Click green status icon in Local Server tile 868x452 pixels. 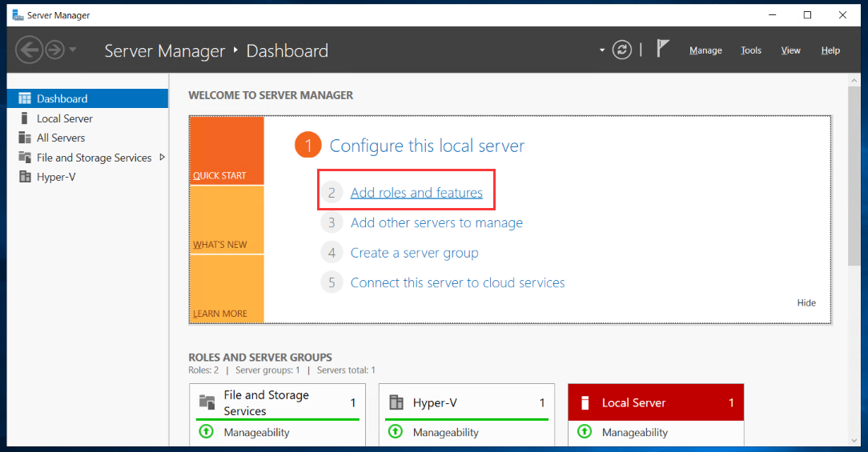click(x=585, y=431)
